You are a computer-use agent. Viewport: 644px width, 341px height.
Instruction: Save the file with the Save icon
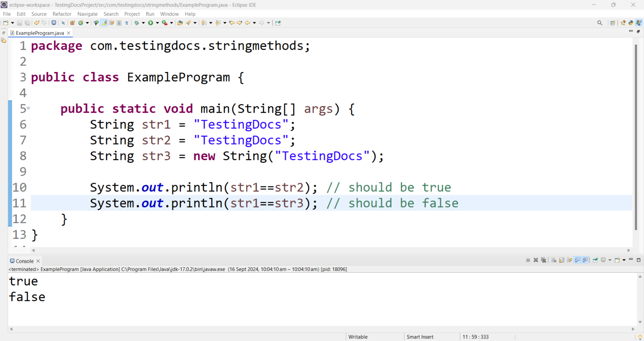click(19, 23)
